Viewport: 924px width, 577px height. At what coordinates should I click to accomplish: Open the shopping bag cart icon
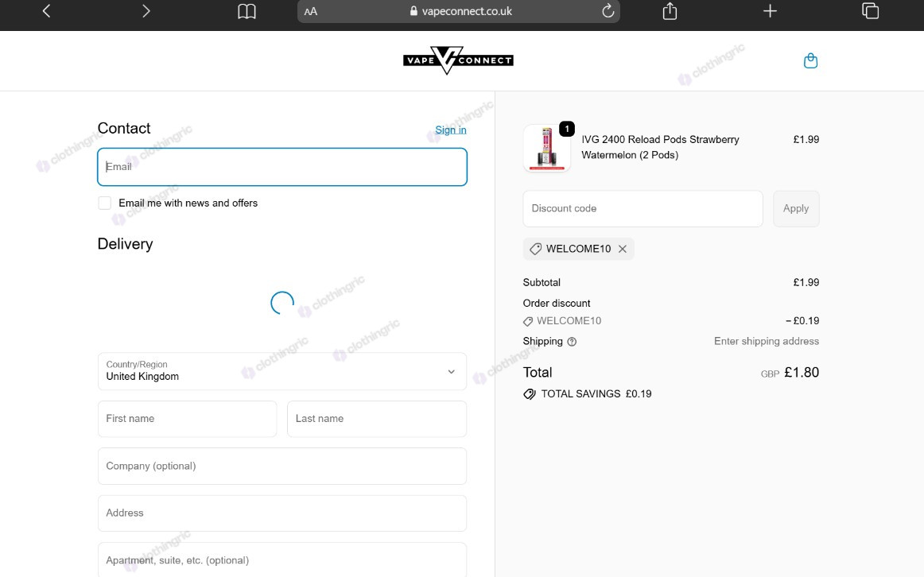[x=810, y=60]
